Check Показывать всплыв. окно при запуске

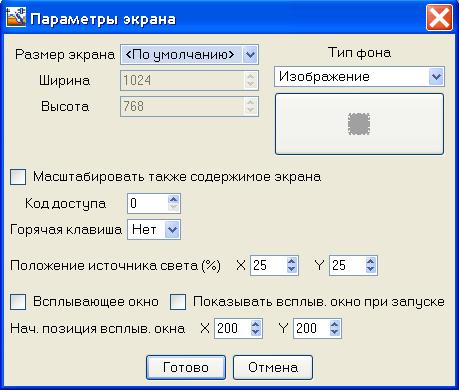tap(178, 302)
